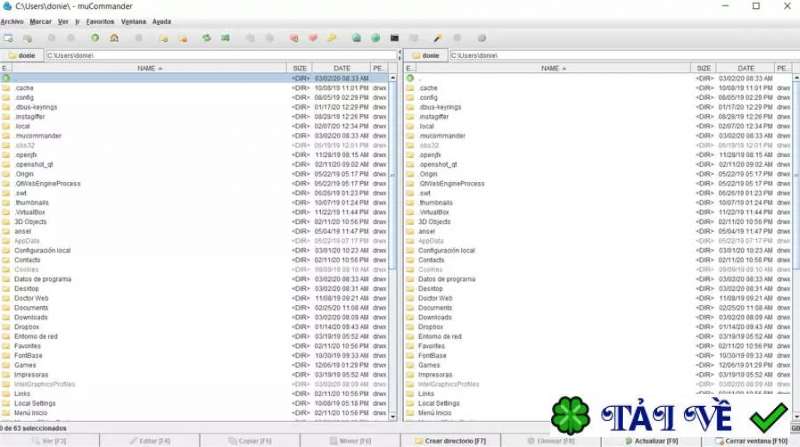Open the Ventana menu
Image resolution: width=800 pixels, height=447 pixels.
133,21
